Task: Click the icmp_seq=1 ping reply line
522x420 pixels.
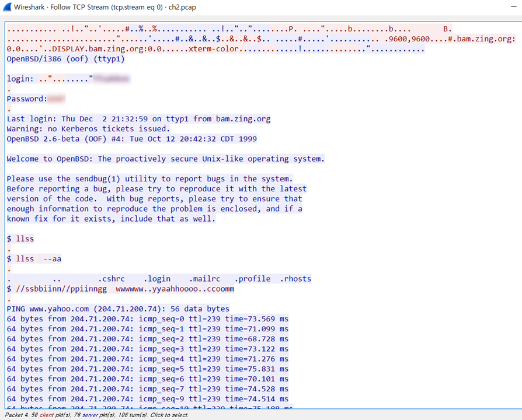Action: (x=148, y=328)
